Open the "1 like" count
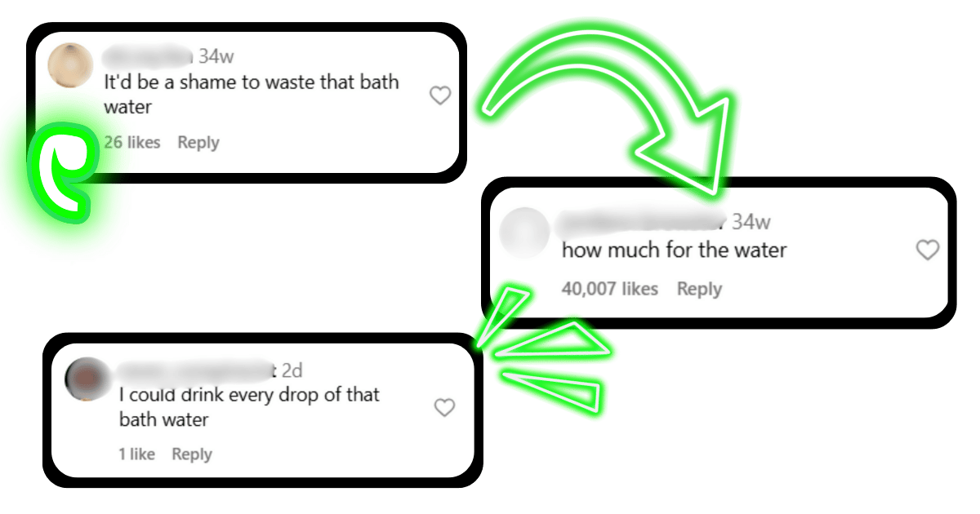Image resolution: width=980 pixels, height=514 pixels. point(137,454)
